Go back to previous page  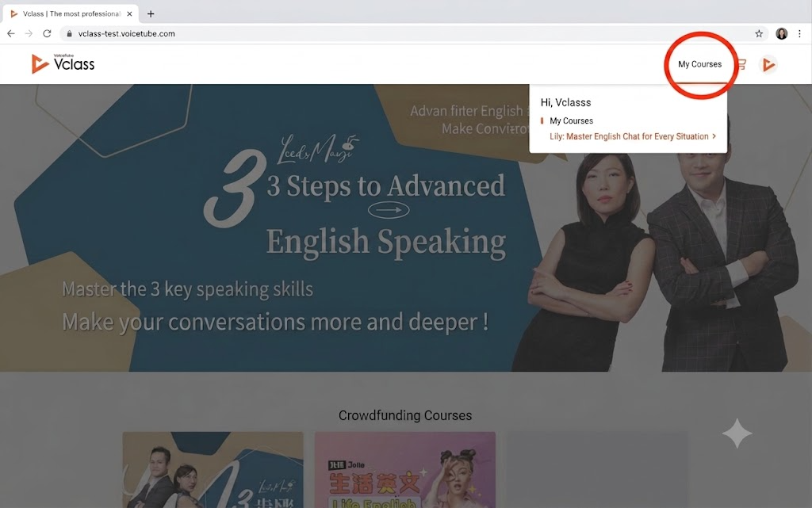(x=11, y=33)
